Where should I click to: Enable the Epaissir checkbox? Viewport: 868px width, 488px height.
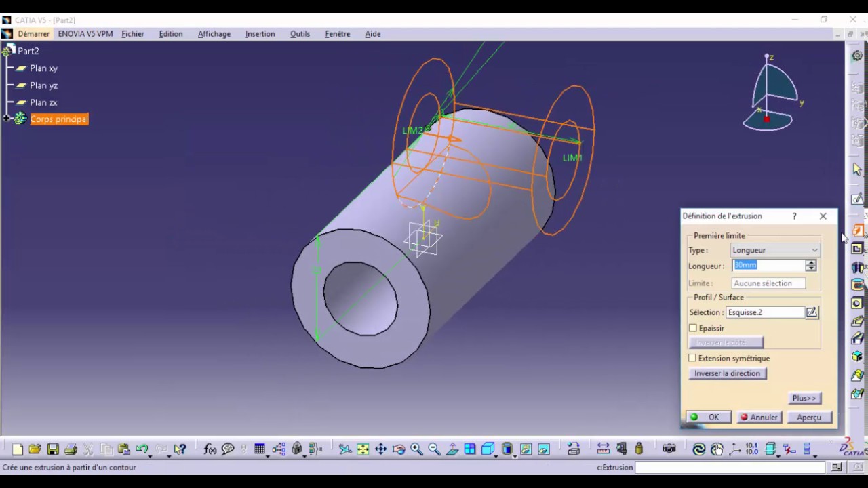tap(693, 328)
